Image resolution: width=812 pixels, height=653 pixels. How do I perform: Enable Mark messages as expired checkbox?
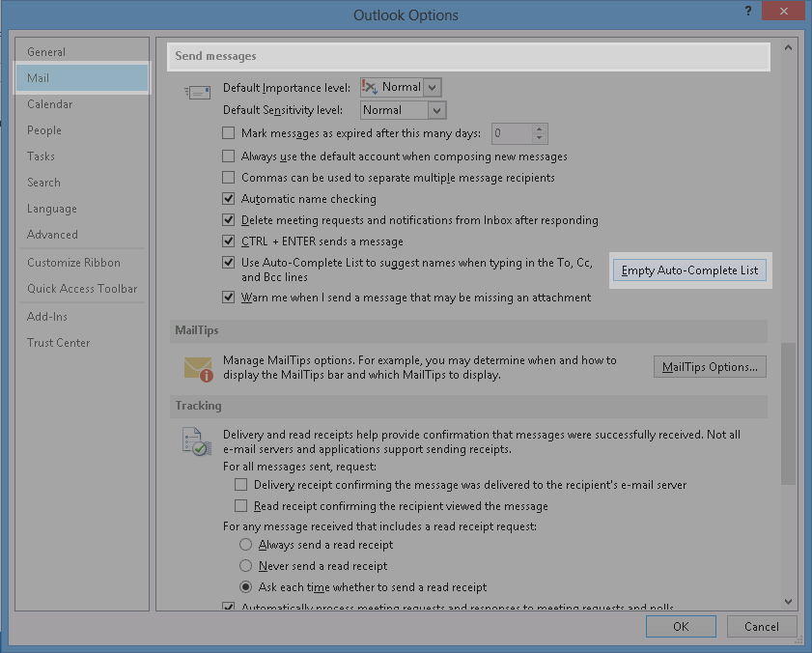(229, 133)
